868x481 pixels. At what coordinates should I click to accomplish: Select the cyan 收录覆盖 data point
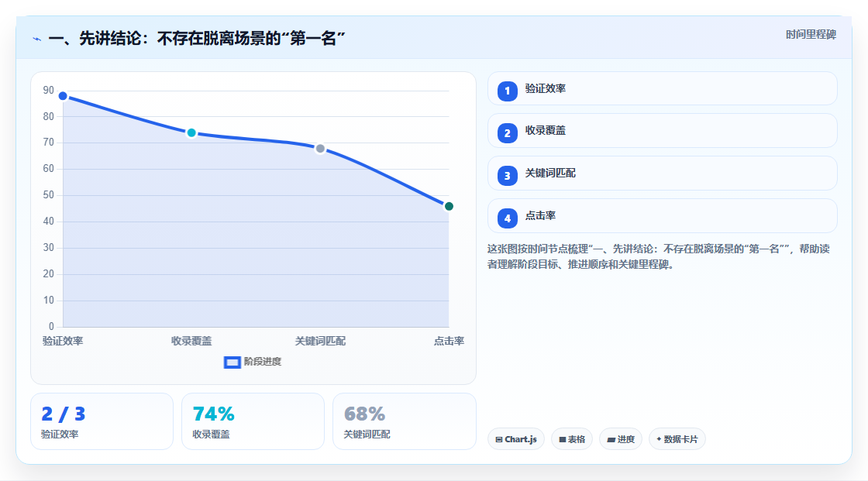tap(191, 133)
